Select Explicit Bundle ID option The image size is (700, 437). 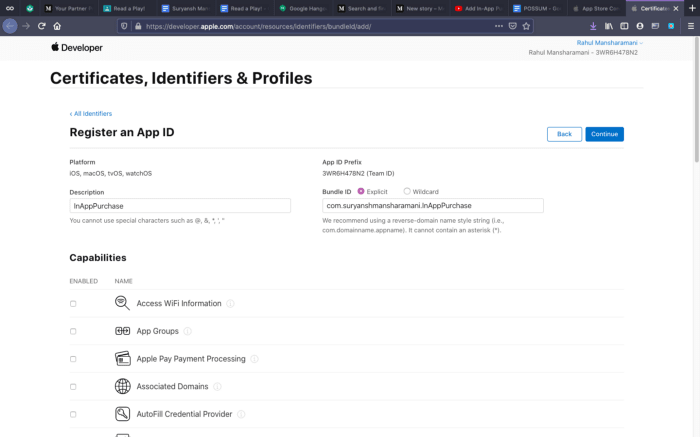click(x=361, y=191)
